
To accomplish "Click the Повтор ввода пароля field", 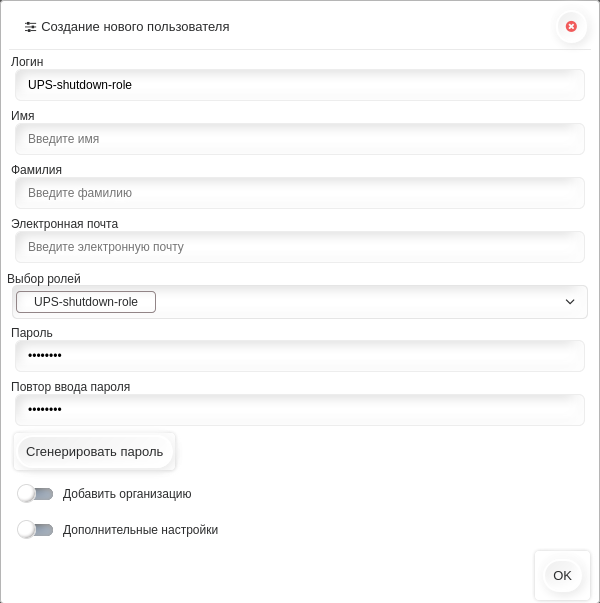I will point(300,410).
